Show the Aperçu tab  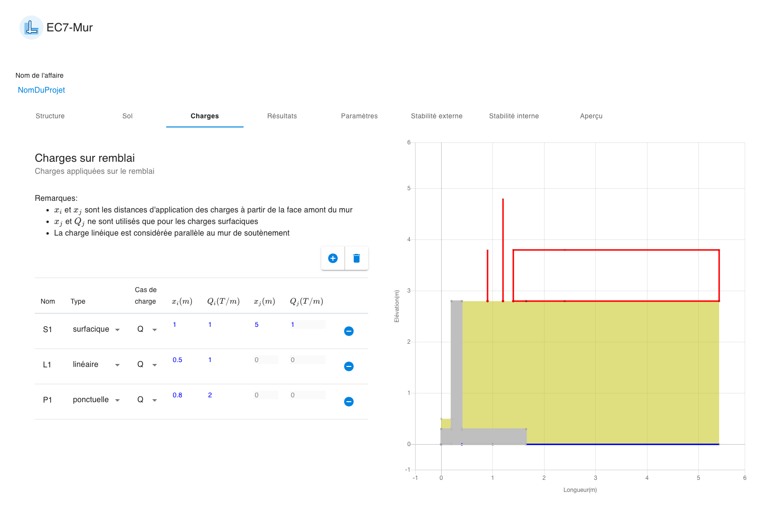(591, 116)
